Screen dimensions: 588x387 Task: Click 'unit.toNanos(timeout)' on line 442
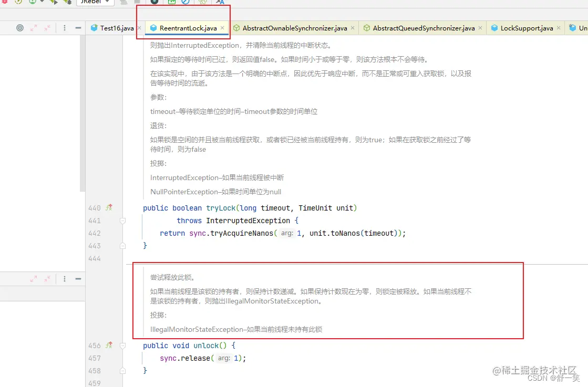click(353, 233)
